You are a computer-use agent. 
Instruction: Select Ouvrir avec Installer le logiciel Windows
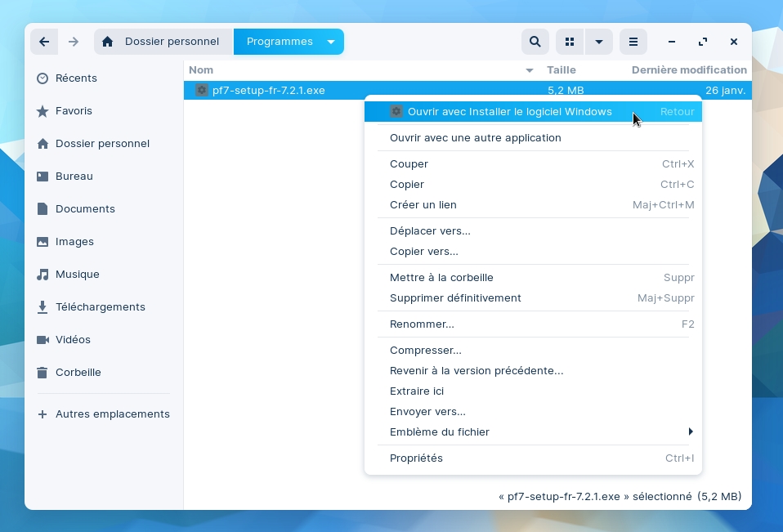pyautogui.click(x=509, y=112)
